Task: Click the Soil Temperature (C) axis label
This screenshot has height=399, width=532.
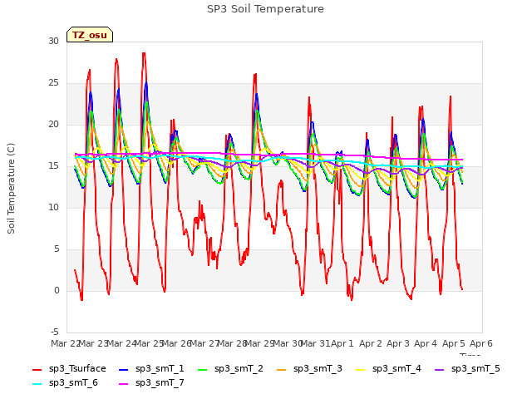Action: (11, 189)
